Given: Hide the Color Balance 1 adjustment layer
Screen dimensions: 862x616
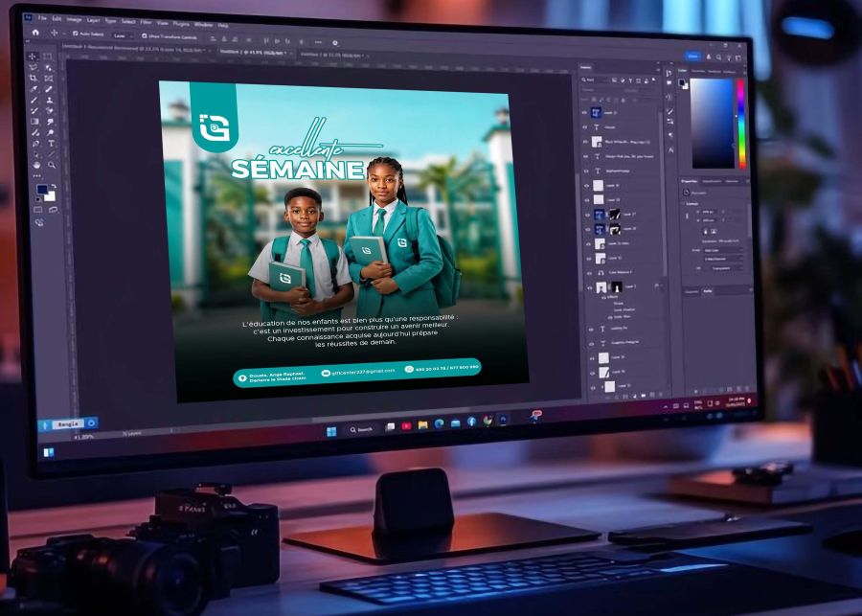Looking at the screenshot, I should 588,272.
